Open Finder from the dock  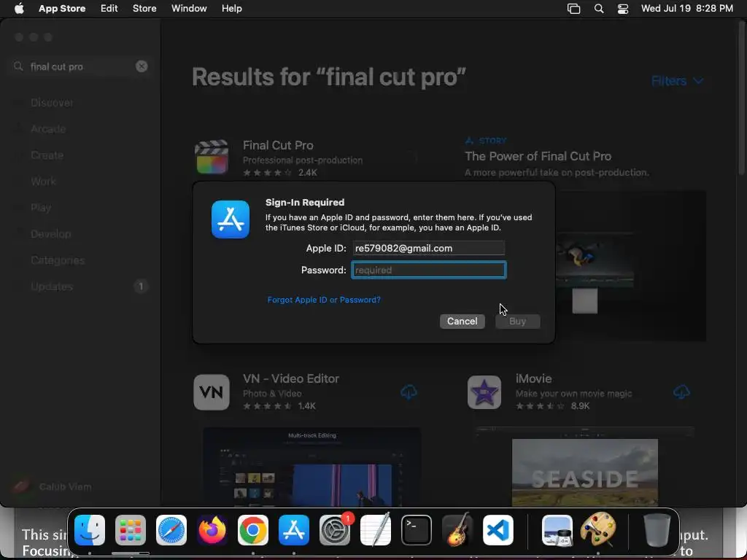pyautogui.click(x=90, y=530)
